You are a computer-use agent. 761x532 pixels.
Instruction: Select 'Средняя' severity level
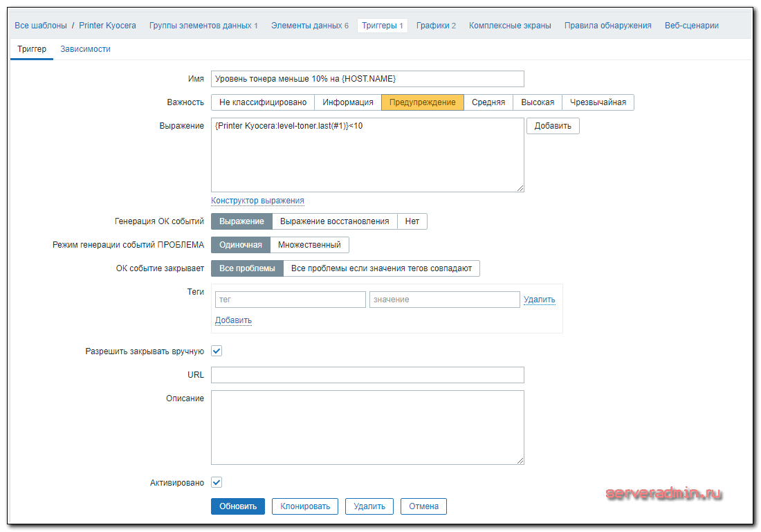coord(488,102)
